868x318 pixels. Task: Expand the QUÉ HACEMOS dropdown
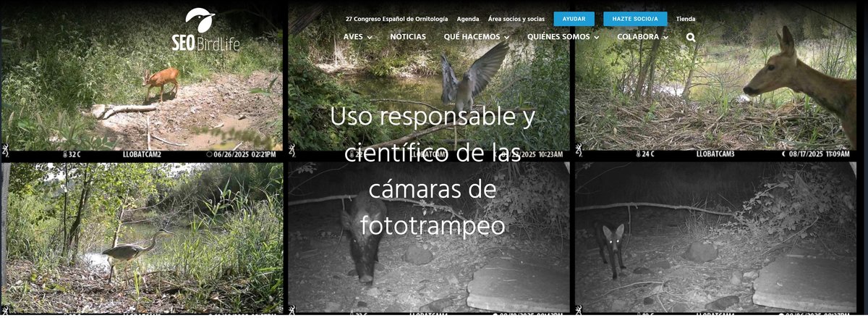pyautogui.click(x=476, y=37)
